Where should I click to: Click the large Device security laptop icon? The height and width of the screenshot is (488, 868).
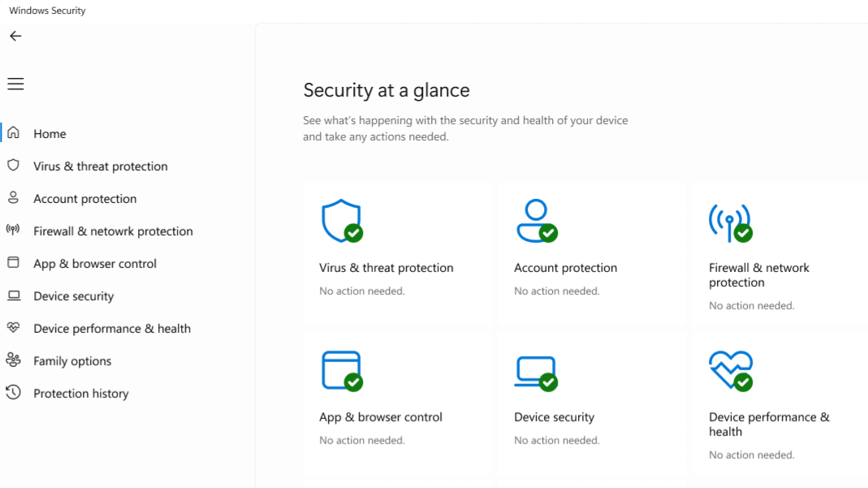536,374
